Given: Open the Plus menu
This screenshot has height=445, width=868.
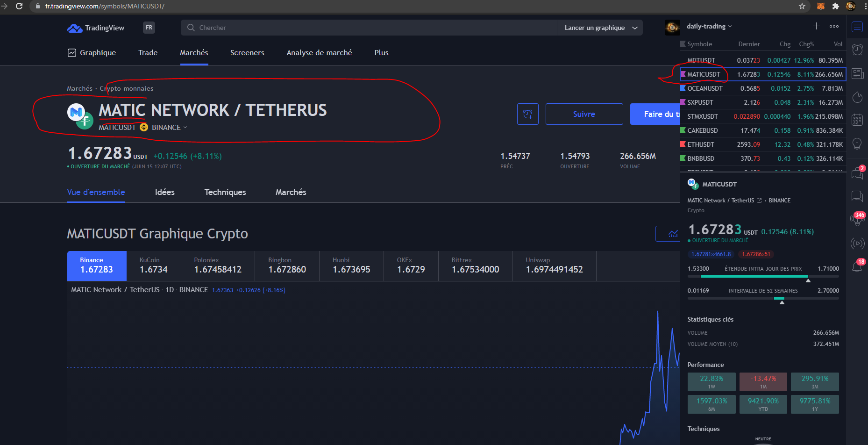Looking at the screenshot, I should click(381, 53).
